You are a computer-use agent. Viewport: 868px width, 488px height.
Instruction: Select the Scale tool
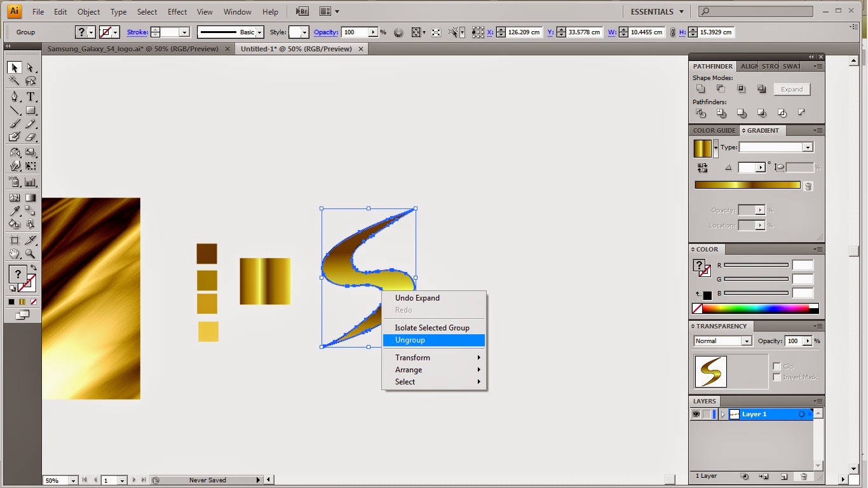[30, 152]
